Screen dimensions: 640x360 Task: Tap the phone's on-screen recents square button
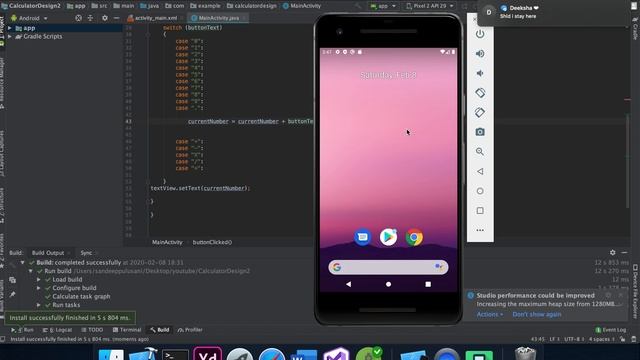pos(428,284)
